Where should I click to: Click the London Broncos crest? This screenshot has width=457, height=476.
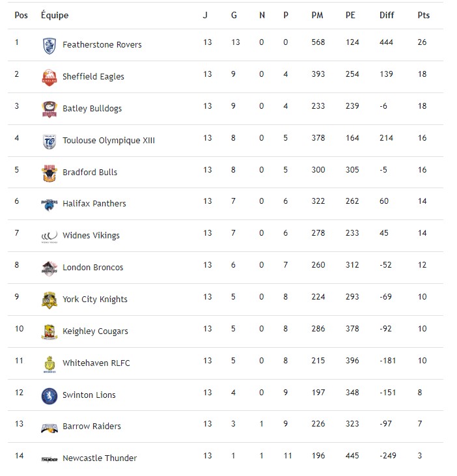tap(49, 268)
